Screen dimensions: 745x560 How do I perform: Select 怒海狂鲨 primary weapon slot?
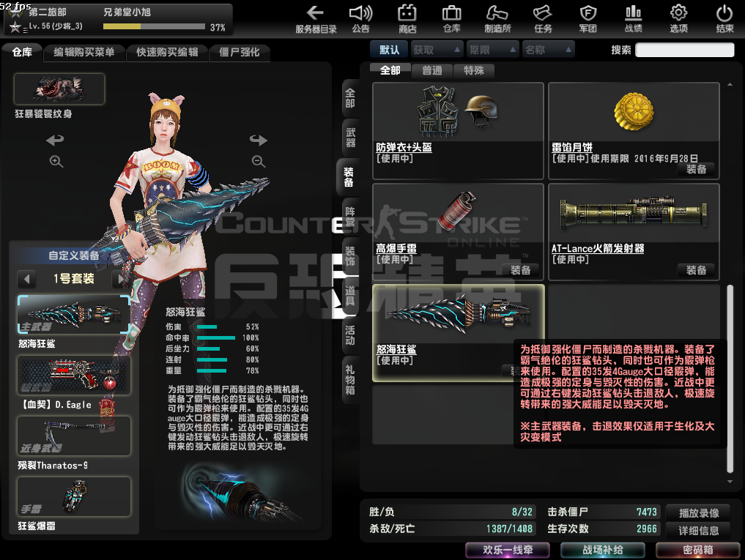click(x=74, y=314)
